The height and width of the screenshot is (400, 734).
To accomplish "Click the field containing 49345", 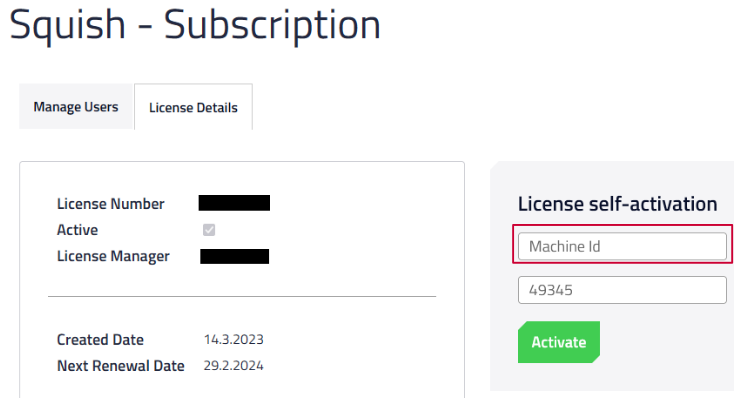I will [622, 290].
